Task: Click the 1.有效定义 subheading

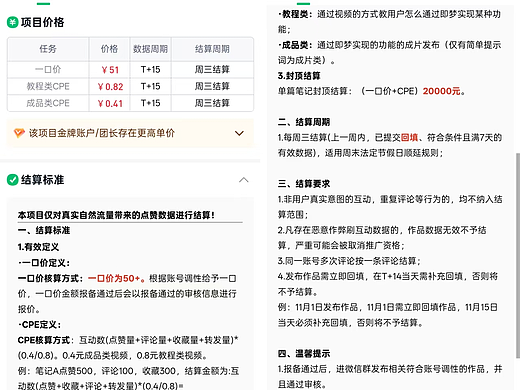Action: coord(38,247)
